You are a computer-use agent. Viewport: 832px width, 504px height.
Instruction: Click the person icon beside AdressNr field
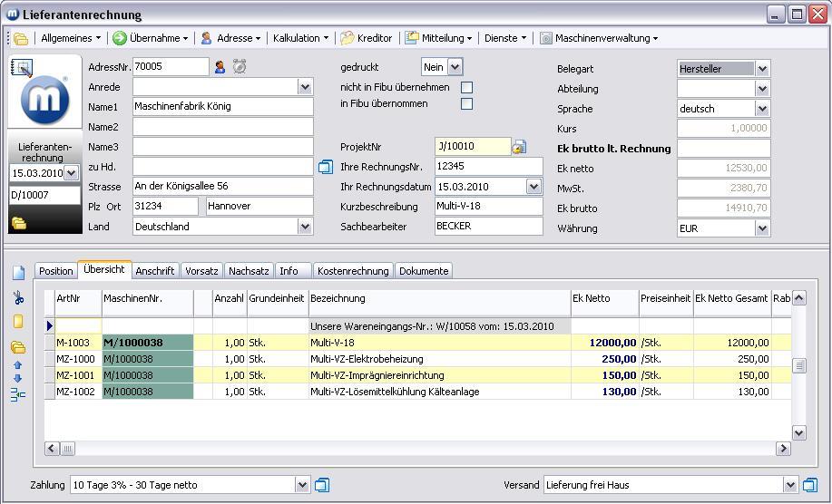coord(220,66)
